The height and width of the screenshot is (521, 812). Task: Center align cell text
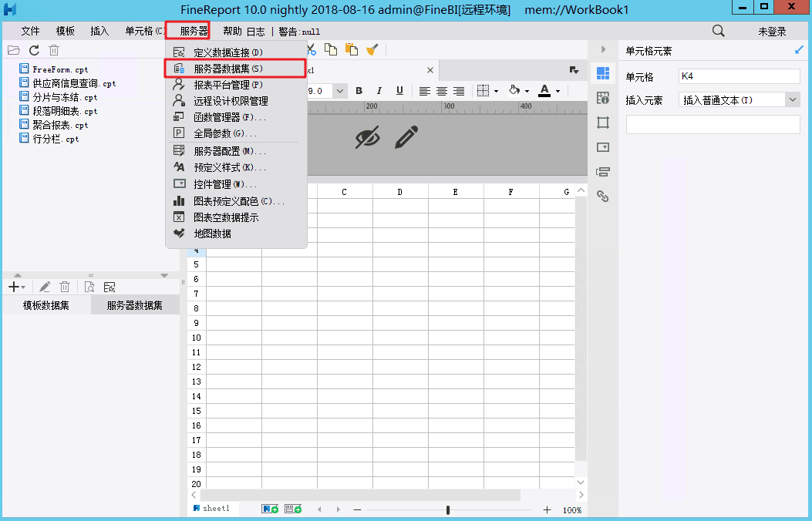(x=442, y=91)
